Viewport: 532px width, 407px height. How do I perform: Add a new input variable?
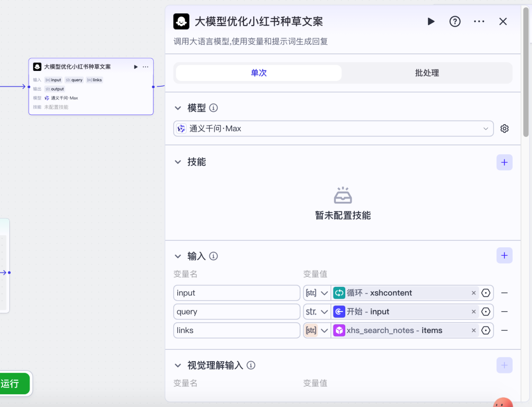pyautogui.click(x=504, y=255)
